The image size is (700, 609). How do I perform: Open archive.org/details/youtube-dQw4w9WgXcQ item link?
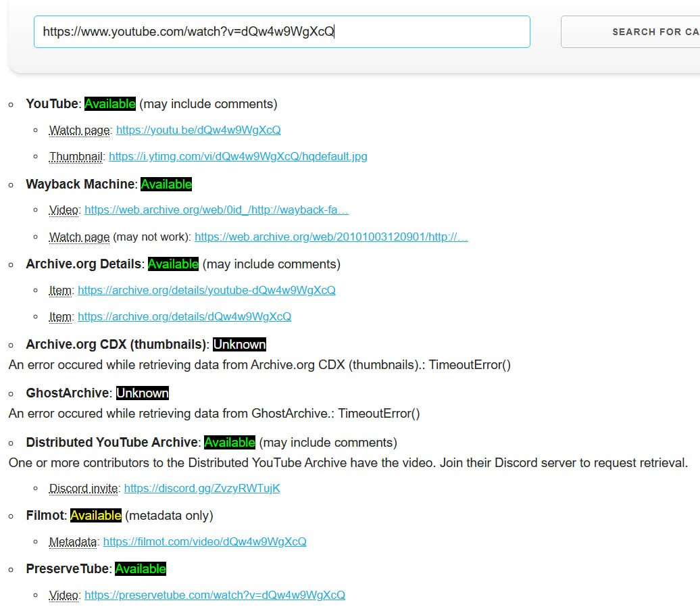tap(207, 290)
